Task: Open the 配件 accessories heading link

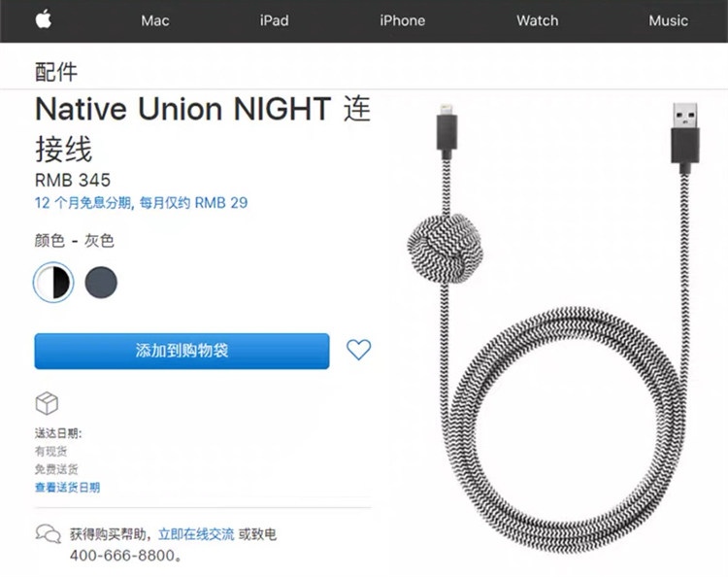Action: click(x=56, y=71)
